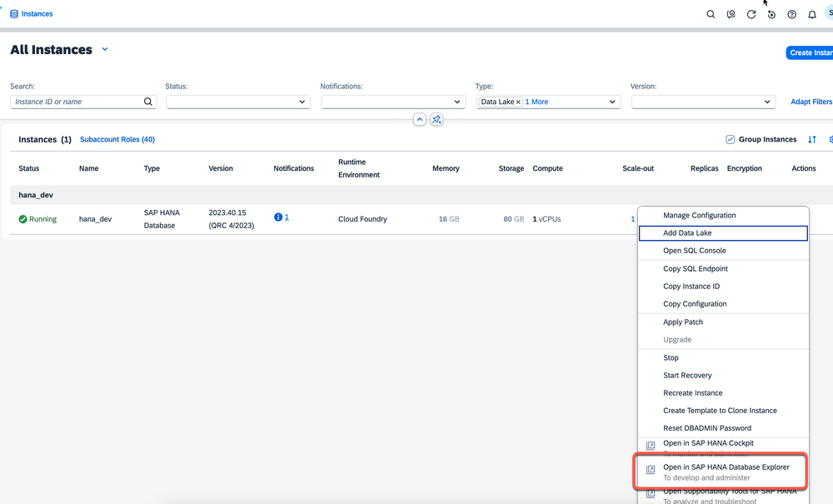
Task: Collapse the filter bar with chevron button
Action: [x=420, y=119]
